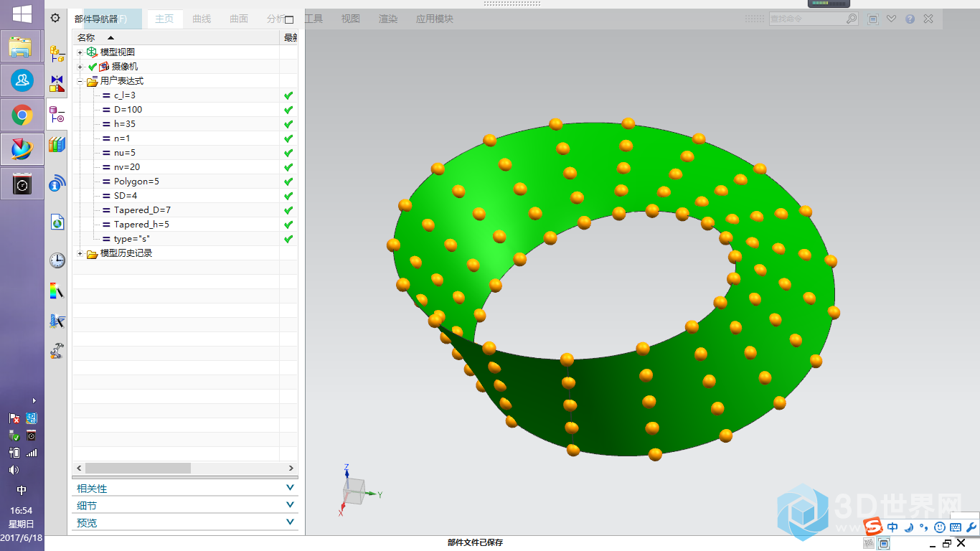Open the ribbon options down chevron
This screenshot has height=551, width=980.
point(892,19)
